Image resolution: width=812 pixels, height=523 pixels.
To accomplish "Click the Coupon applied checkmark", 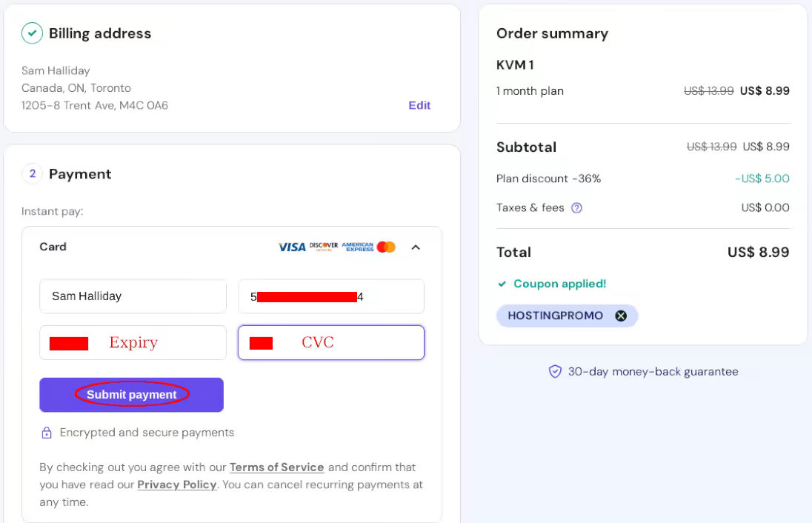I will tap(502, 284).
